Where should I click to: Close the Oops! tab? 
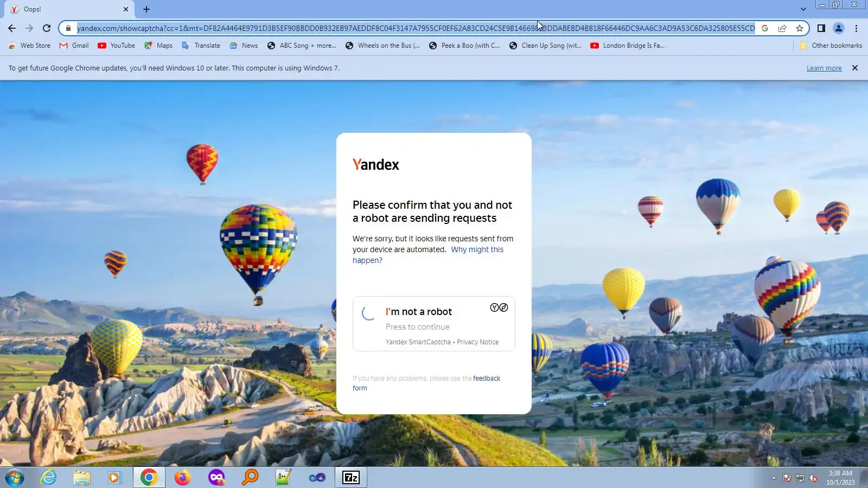click(126, 9)
